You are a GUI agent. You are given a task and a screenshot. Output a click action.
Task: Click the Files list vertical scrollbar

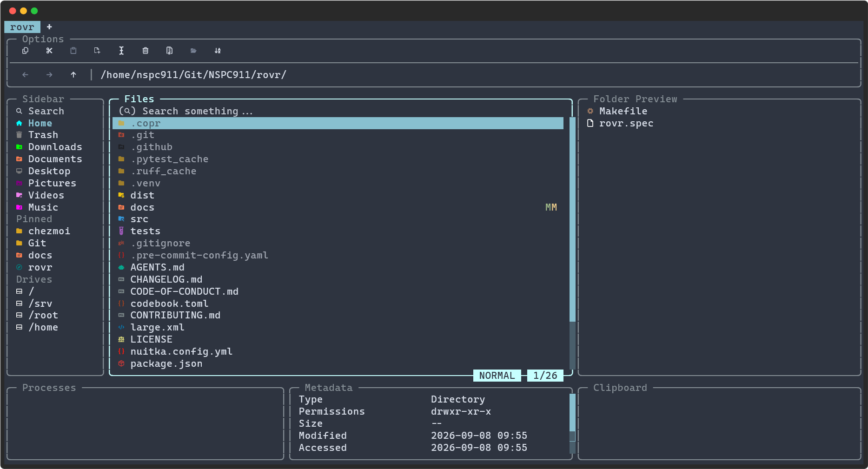(572, 243)
